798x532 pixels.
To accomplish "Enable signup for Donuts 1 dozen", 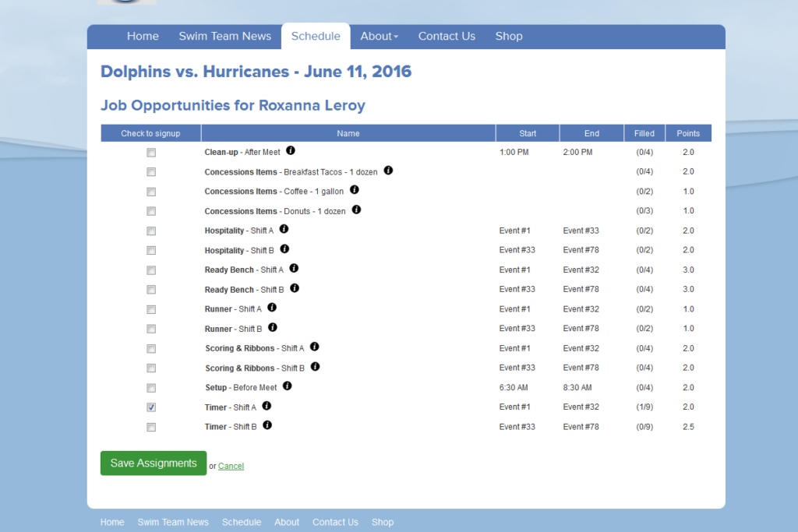I will click(x=151, y=211).
